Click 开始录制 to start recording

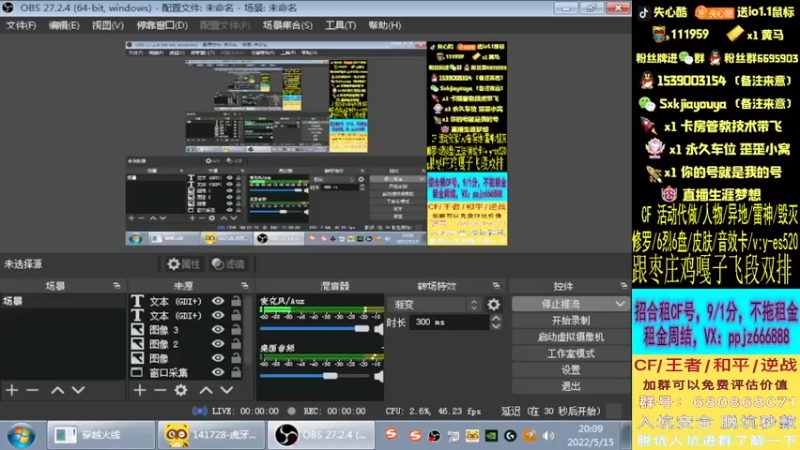click(571, 320)
